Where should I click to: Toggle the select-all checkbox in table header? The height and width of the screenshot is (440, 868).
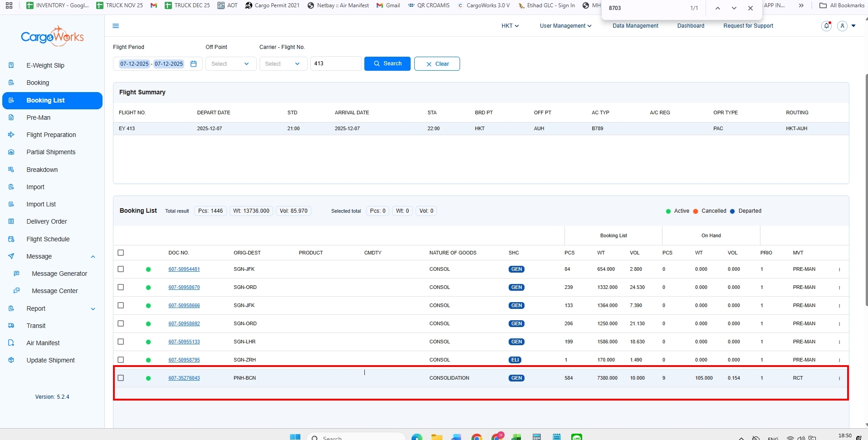(x=121, y=253)
